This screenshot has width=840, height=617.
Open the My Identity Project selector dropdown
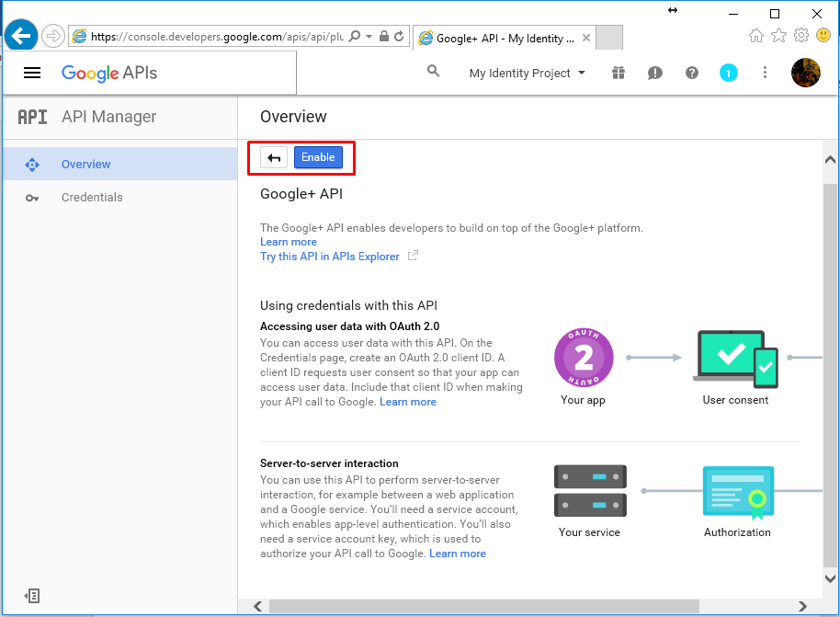pyautogui.click(x=528, y=73)
